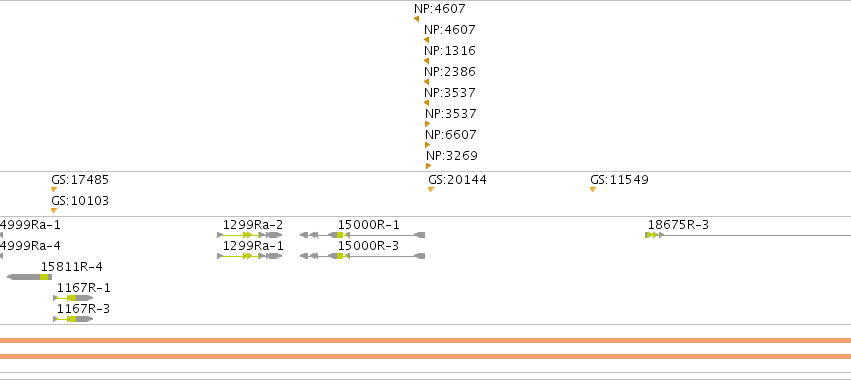Viewport: 851px width, 380px height.
Task: Click the NP:3269 triangle marker
Action: click(x=429, y=167)
